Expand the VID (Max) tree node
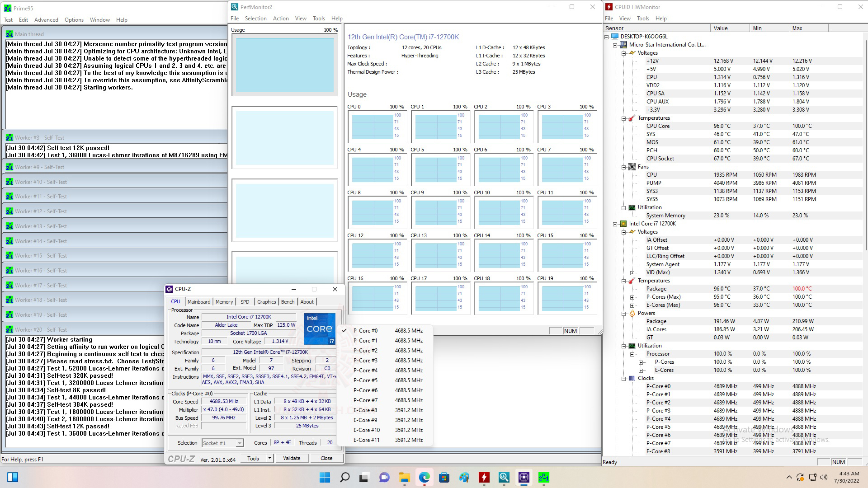Screen dimensions: 868x488 point(632,273)
